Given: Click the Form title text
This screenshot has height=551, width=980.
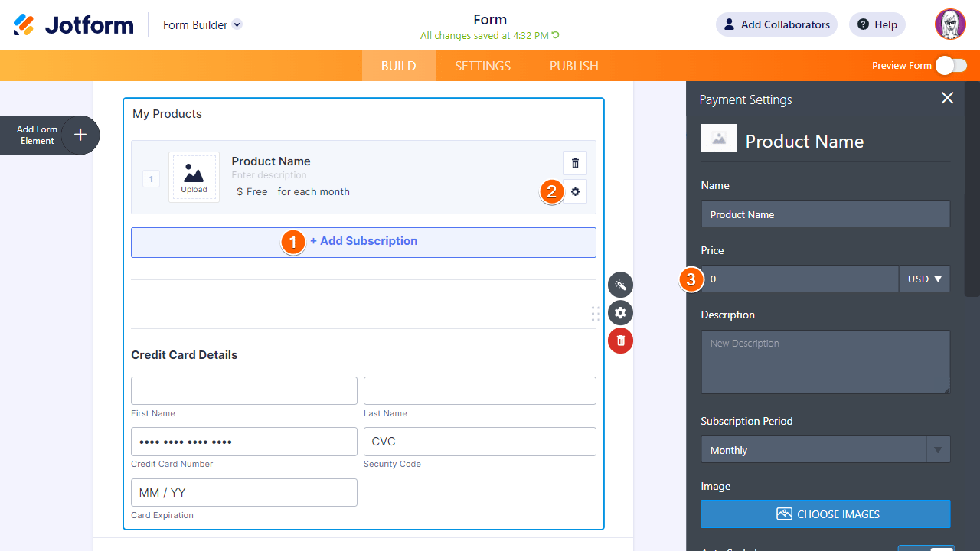Looking at the screenshot, I should pyautogui.click(x=490, y=20).
